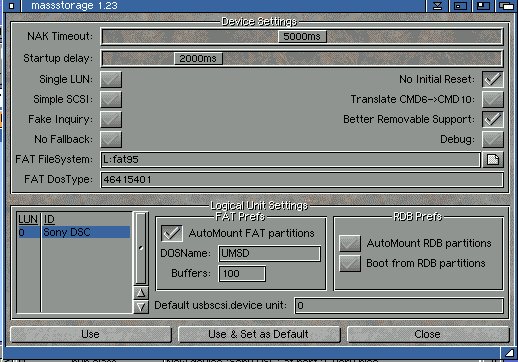Open file requester for FAT FileSystem
518x362 pixels.
(493, 160)
